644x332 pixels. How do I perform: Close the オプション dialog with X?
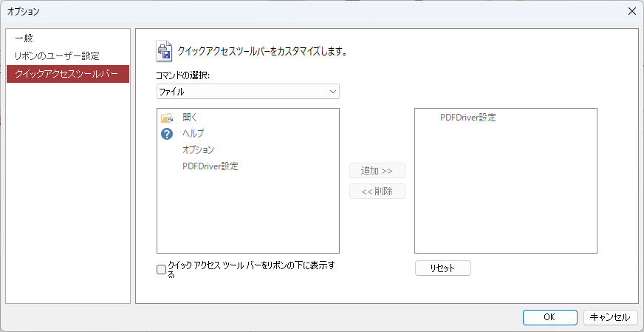tap(632, 12)
